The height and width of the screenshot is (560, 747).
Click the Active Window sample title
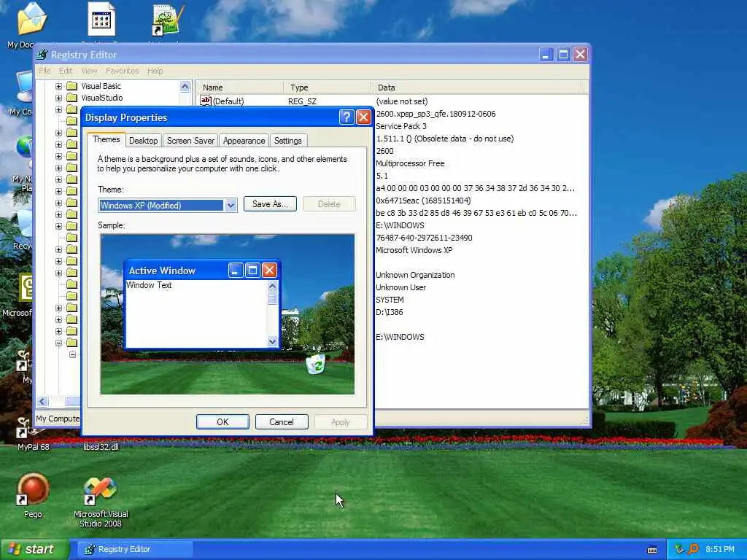[162, 271]
